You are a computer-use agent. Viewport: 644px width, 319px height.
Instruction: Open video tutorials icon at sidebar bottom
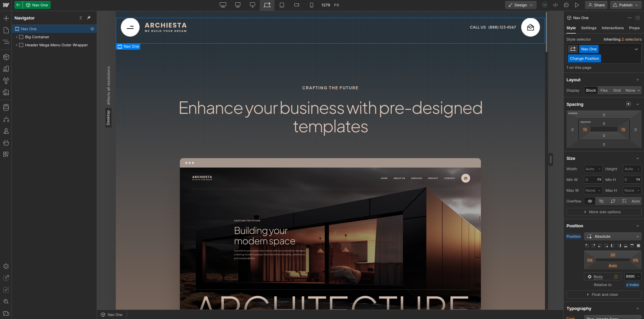[6, 314]
